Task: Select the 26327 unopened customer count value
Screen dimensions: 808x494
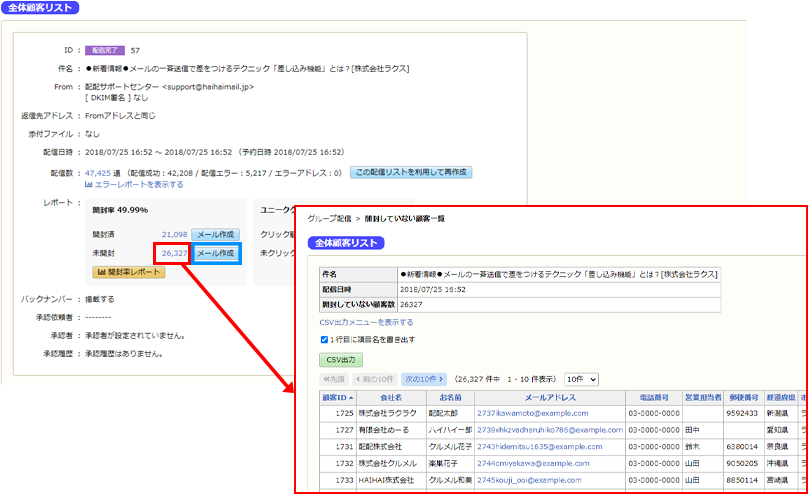Action: coord(411,304)
